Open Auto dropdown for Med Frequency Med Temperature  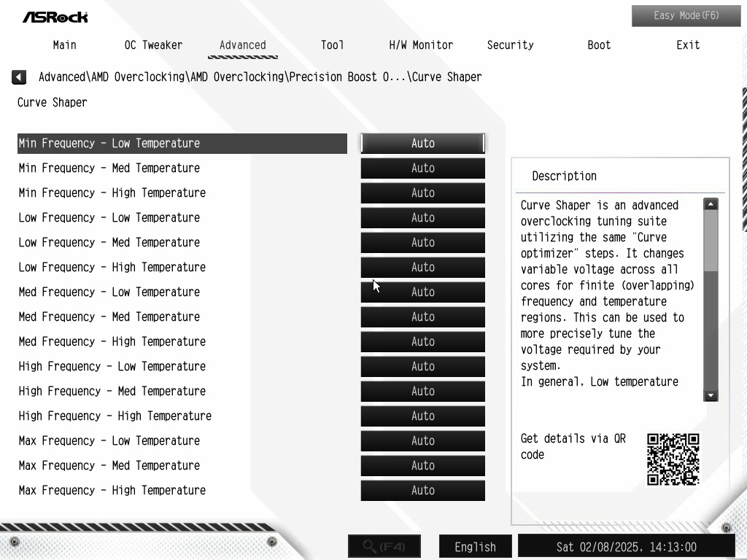coord(423,316)
